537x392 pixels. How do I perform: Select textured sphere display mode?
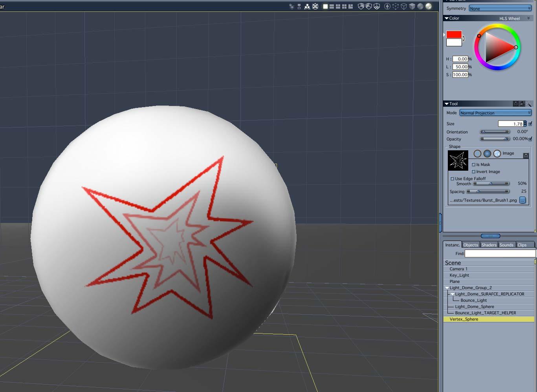[x=429, y=6]
